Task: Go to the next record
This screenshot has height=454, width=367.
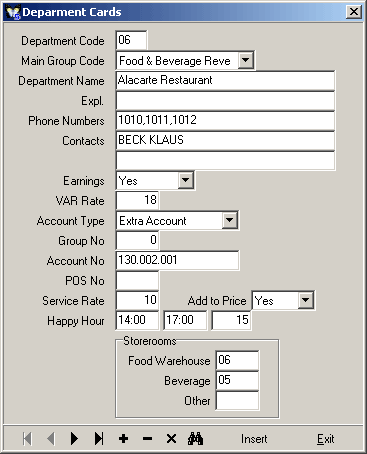Action: coord(74,438)
